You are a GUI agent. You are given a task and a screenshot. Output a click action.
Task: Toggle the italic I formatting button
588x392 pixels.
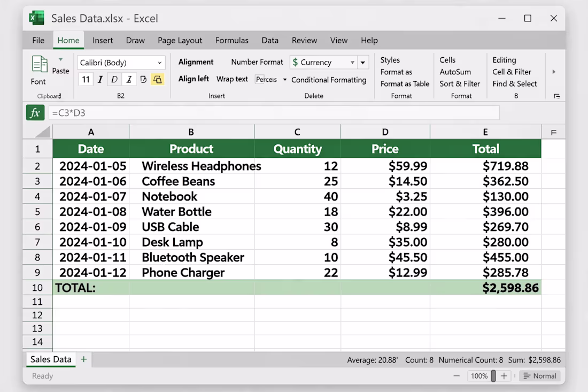(100, 80)
